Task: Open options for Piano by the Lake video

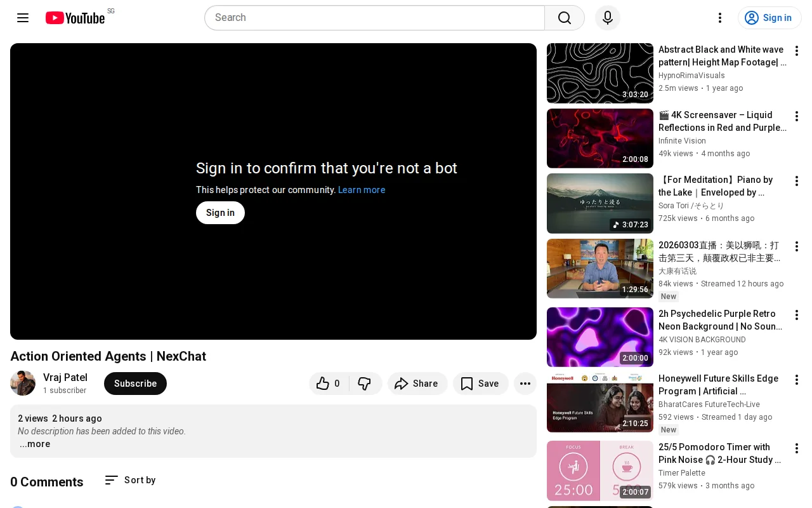Action: [x=797, y=181]
